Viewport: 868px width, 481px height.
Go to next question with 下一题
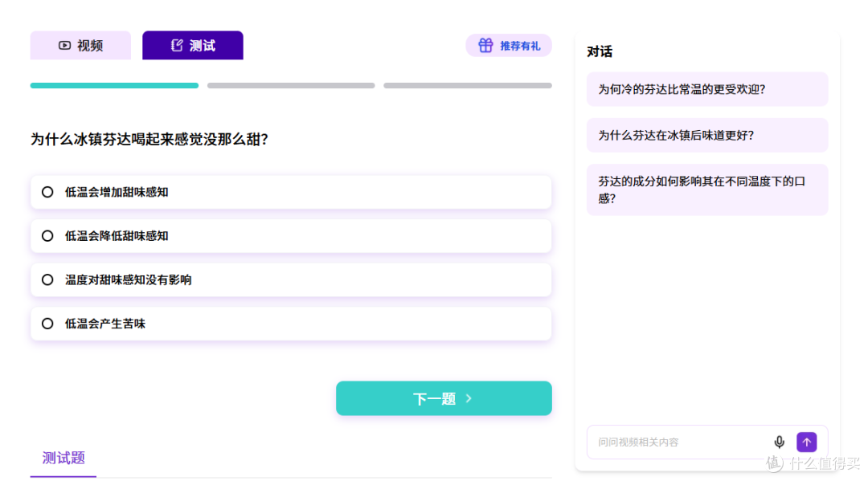[x=444, y=398]
